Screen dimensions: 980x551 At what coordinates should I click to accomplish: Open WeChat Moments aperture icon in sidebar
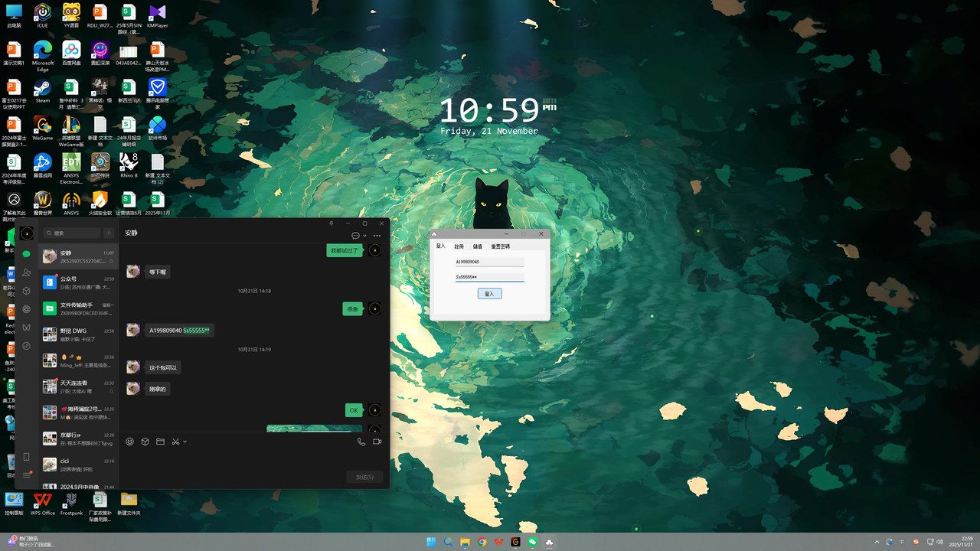click(x=26, y=309)
